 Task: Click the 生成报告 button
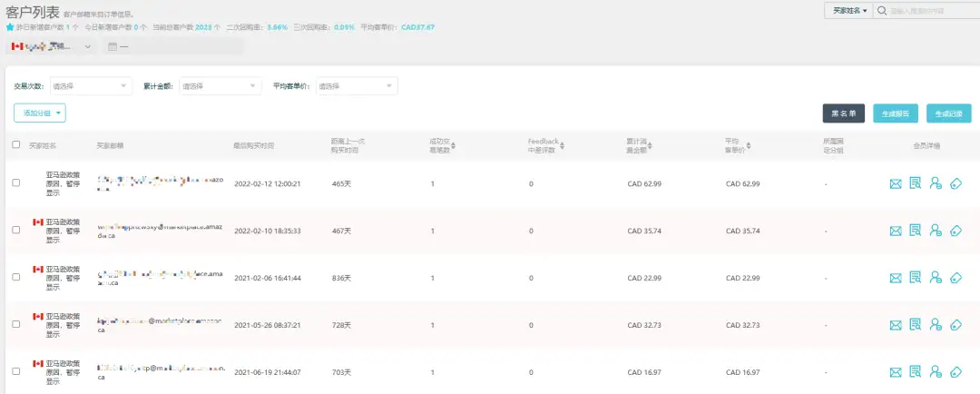(896, 113)
